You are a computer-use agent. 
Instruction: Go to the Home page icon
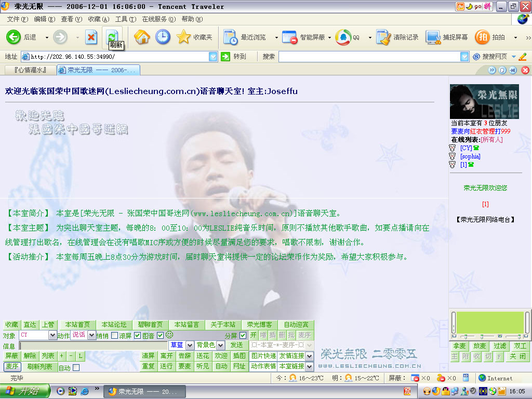[142, 37]
